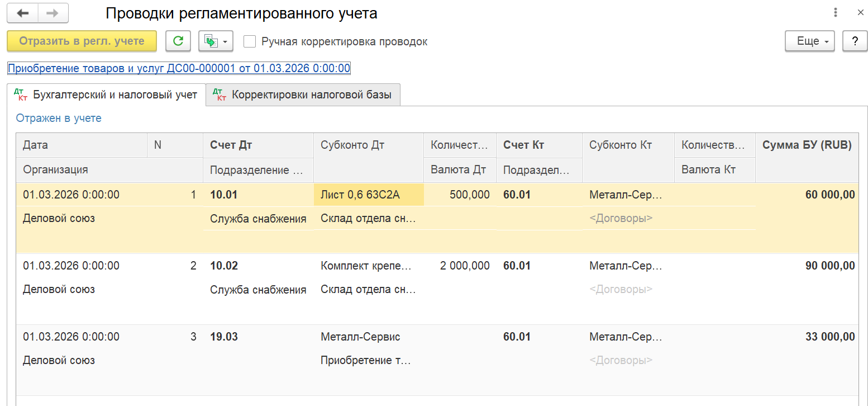
Task: Switch to Корректировки налоговой базы tab
Action: click(x=303, y=95)
